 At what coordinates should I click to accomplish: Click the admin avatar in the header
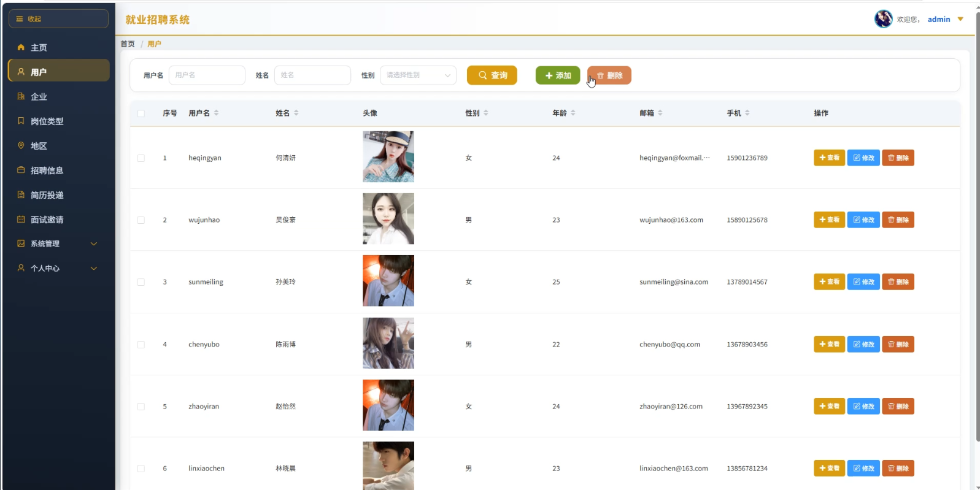click(883, 19)
